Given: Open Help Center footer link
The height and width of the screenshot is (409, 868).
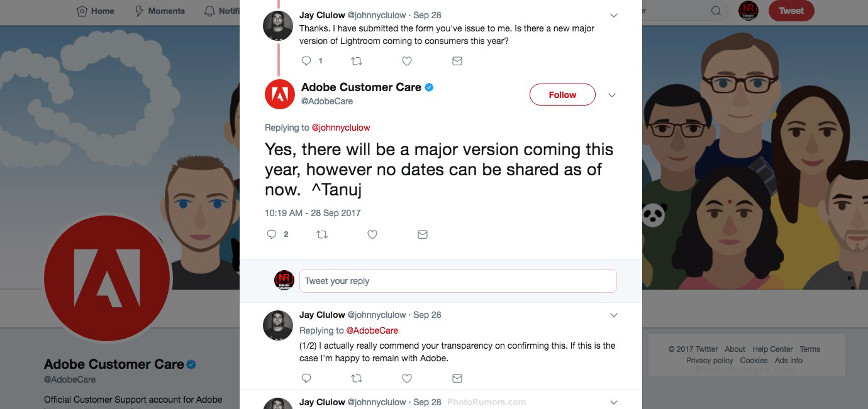Looking at the screenshot, I should coord(772,349).
